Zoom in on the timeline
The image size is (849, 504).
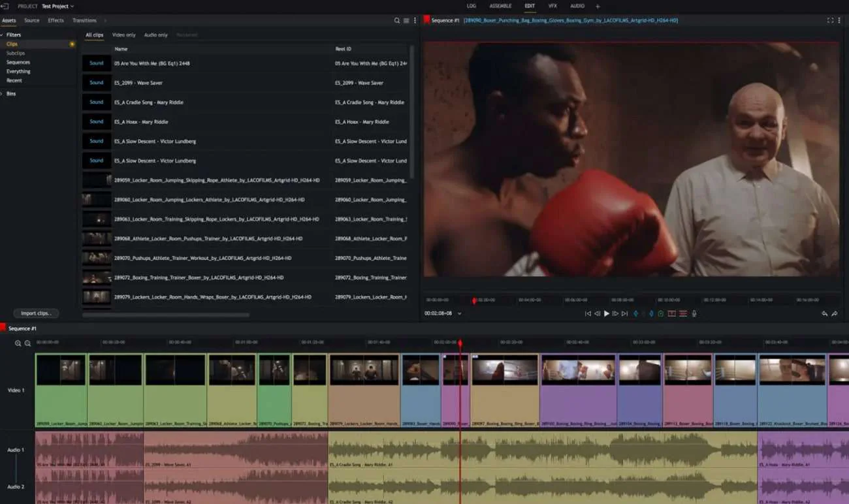18,343
